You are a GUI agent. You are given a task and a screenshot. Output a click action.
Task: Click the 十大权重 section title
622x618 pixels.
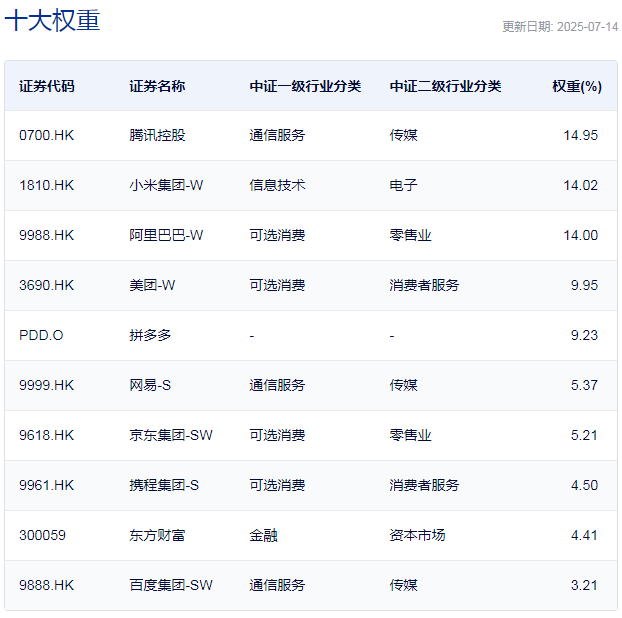(x=52, y=21)
